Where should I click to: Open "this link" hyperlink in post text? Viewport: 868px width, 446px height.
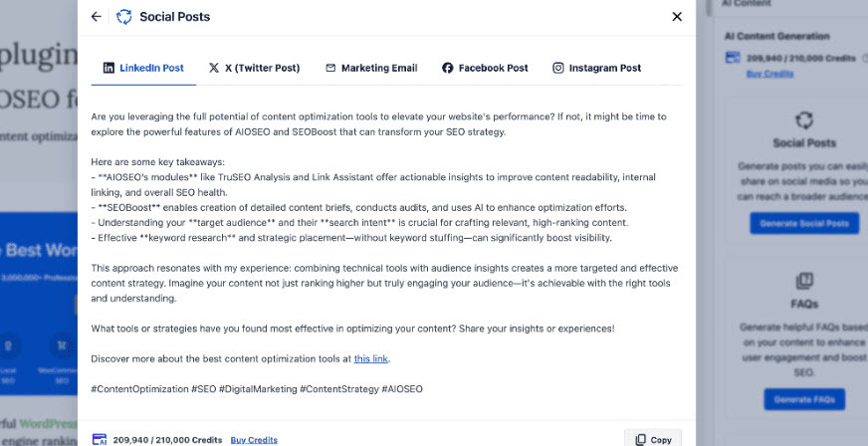371,358
